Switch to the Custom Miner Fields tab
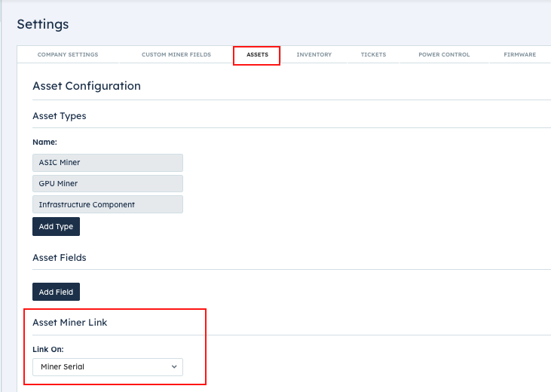 tap(176, 54)
